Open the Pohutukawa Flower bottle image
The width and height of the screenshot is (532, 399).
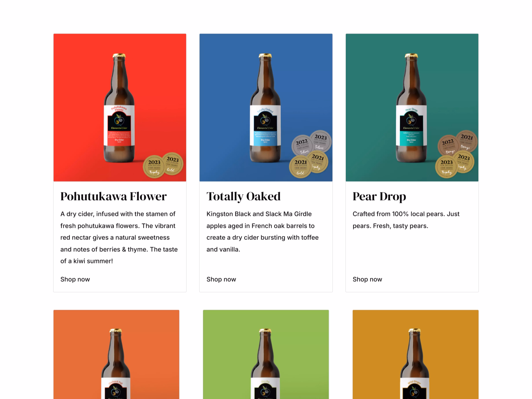coord(120,108)
